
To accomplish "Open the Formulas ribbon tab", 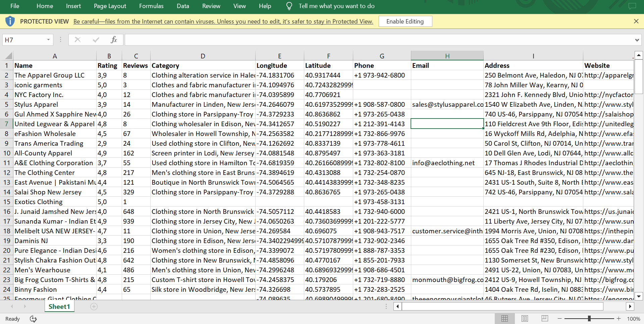I will (151, 6).
